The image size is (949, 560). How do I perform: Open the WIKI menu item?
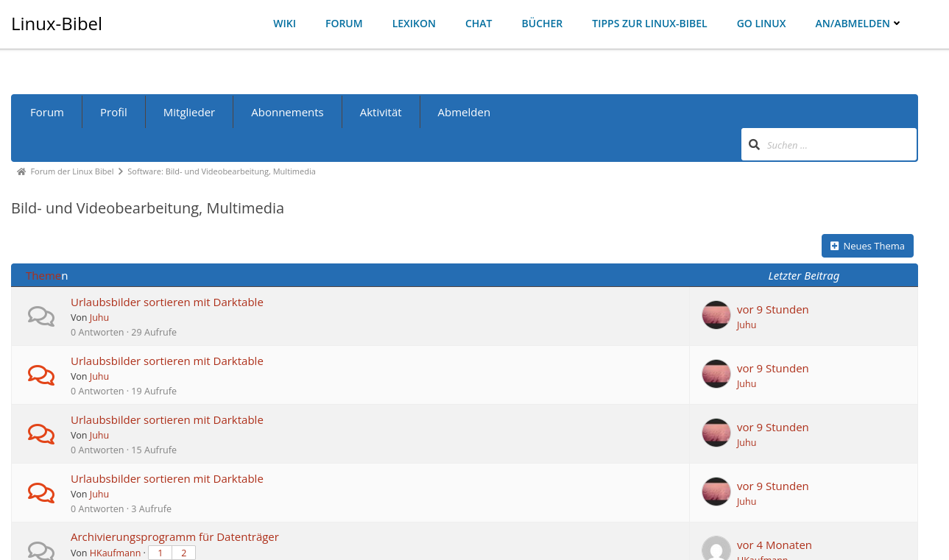point(284,24)
